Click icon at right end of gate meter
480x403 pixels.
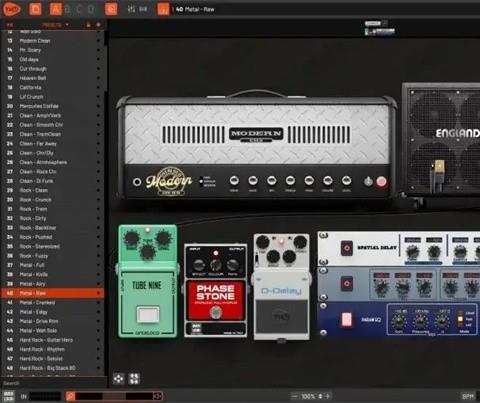point(158,396)
